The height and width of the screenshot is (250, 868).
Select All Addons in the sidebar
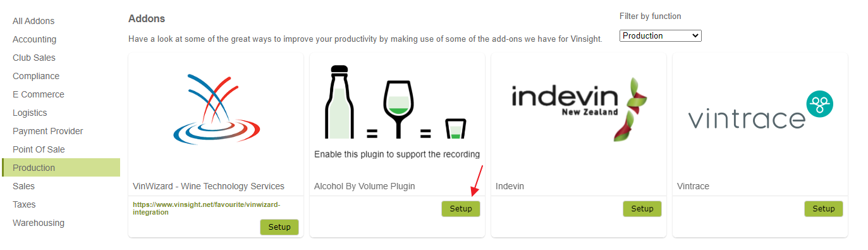[x=34, y=21]
